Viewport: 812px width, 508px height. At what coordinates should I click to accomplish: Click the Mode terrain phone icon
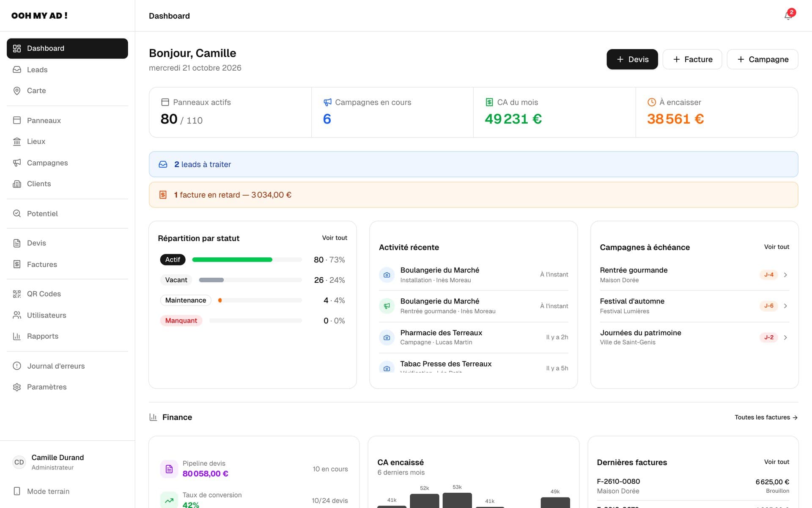[17, 491]
